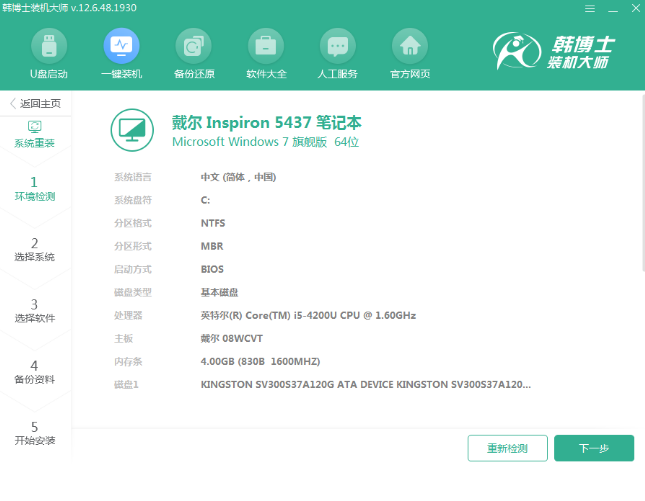Select step 5 开始安装
645x501 pixels.
coord(35,432)
